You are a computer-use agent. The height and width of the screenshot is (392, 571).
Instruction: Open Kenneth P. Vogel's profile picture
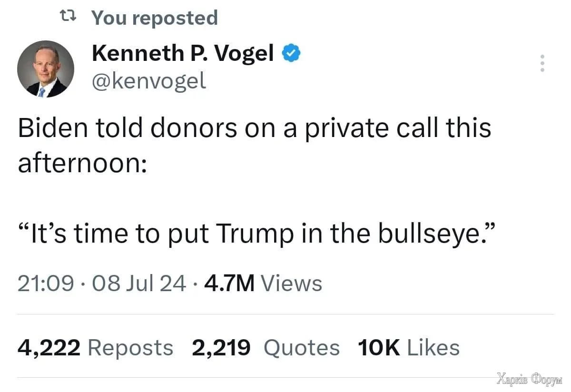46,69
